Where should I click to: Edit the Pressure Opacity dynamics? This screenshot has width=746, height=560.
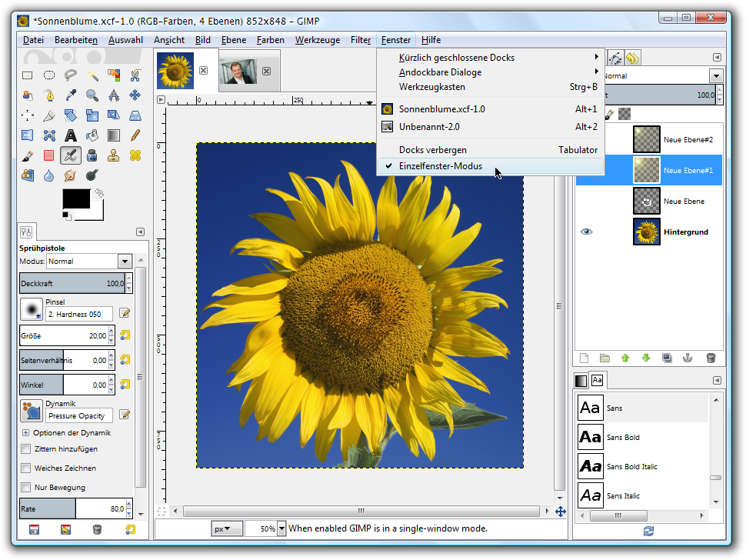point(125,415)
